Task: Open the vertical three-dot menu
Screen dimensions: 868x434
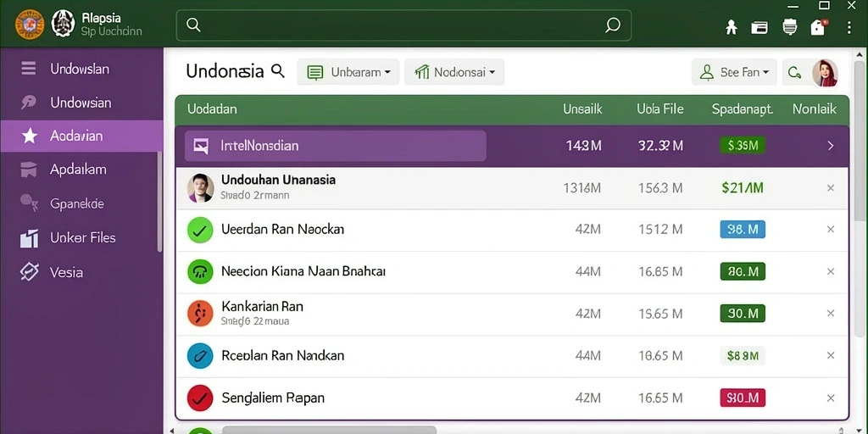Action: pyautogui.click(x=849, y=26)
